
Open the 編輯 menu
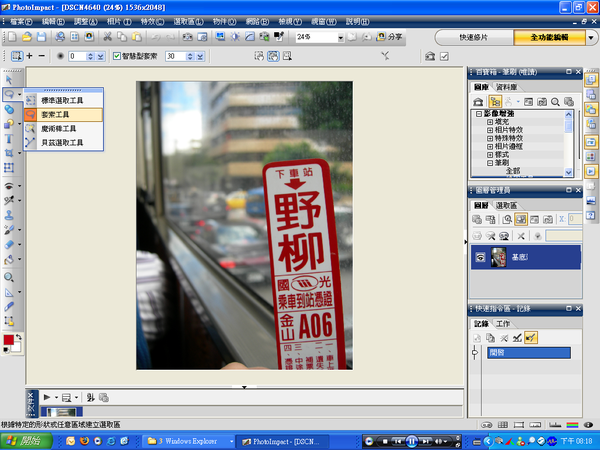click(53, 21)
